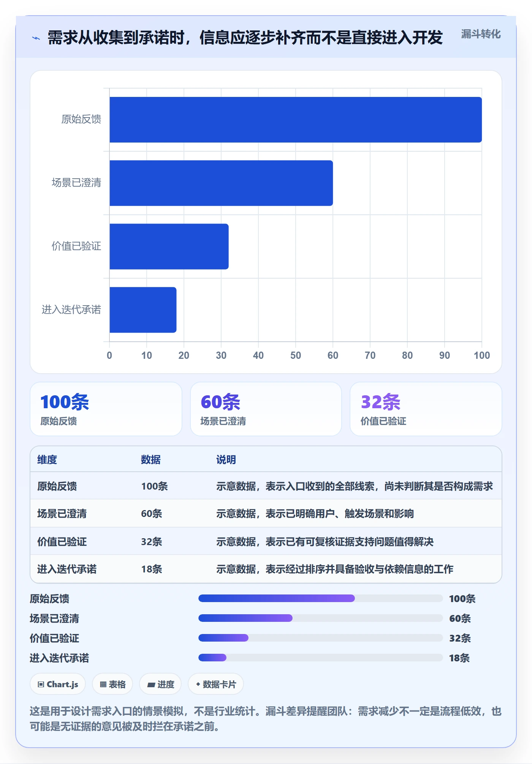Click the 原始反馈 progress bar
The height and width of the screenshot is (764, 532).
pyautogui.click(x=321, y=598)
